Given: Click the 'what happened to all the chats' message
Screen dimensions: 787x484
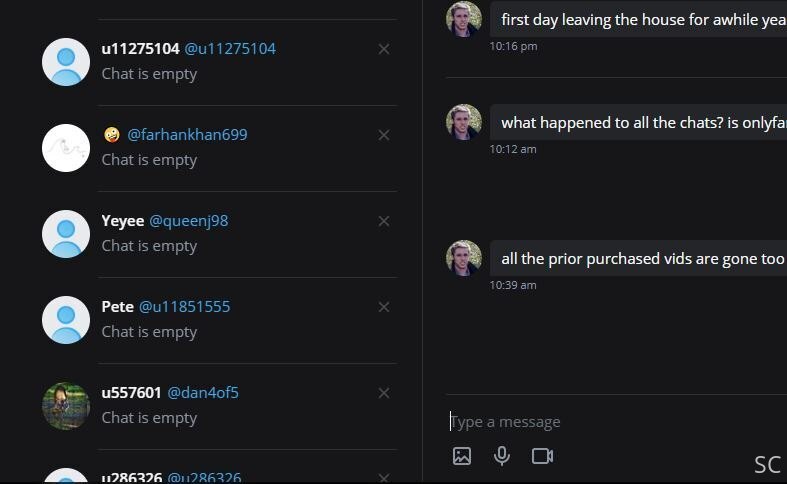Looking at the screenshot, I should pyautogui.click(x=638, y=123).
